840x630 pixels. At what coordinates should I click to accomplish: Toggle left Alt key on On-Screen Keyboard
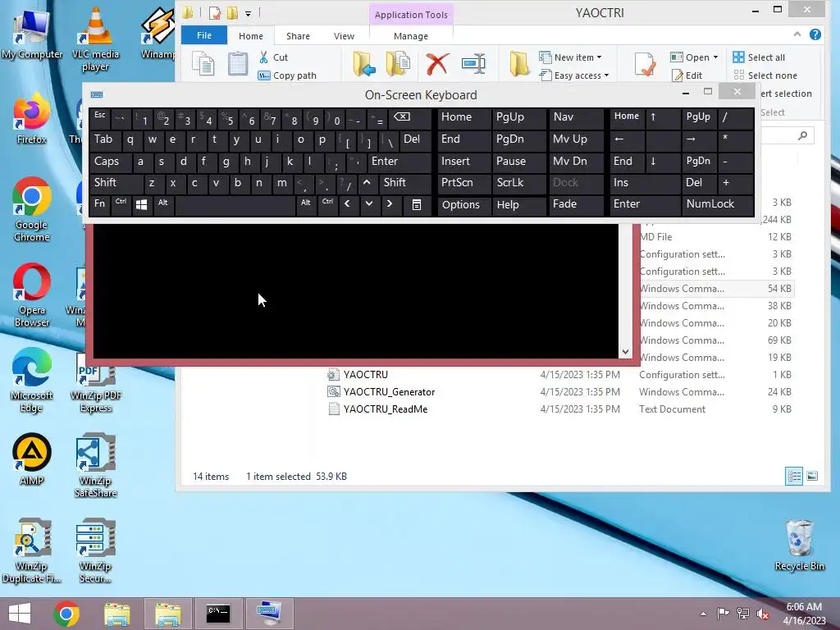[163, 204]
